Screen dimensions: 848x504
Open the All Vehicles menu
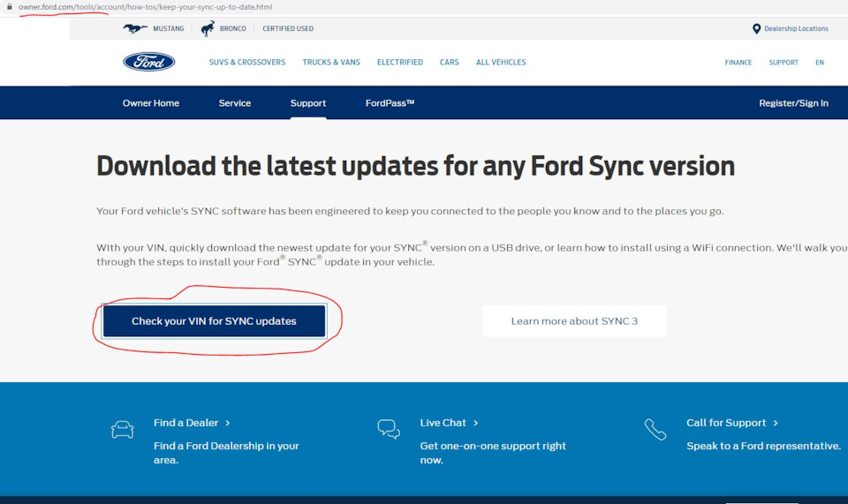(x=501, y=62)
